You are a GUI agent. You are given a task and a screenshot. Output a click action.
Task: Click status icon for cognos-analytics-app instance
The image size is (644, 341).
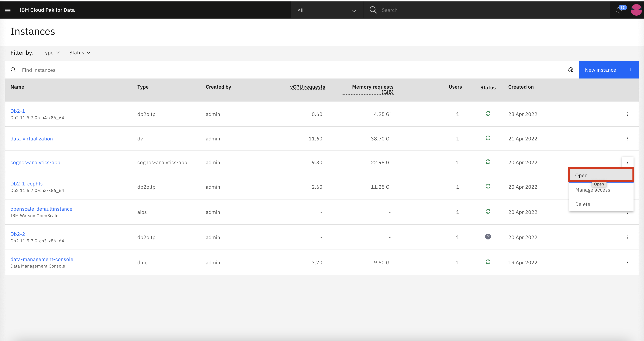488,162
